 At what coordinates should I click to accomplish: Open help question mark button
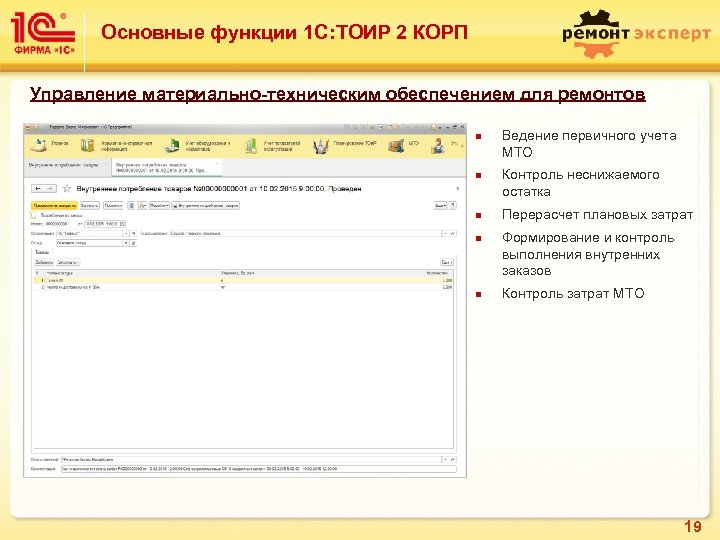coord(453,206)
